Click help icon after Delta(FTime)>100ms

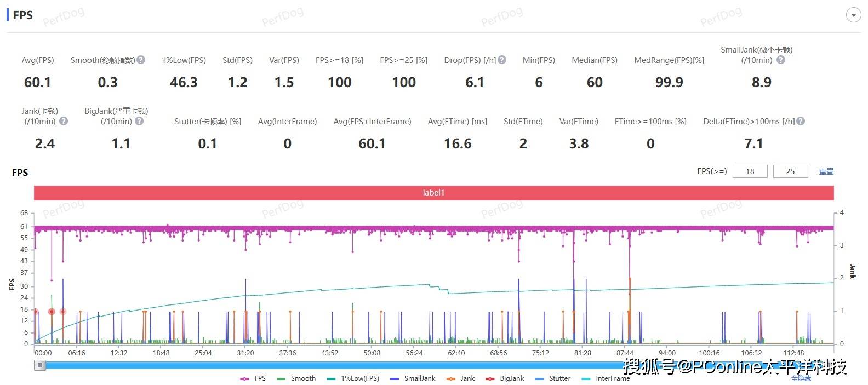pos(801,122)
